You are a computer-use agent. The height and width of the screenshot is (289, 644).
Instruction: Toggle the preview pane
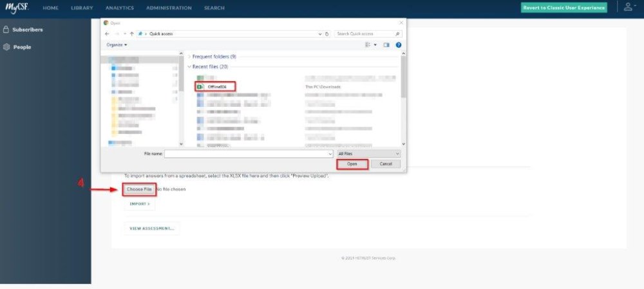point(386,45)
